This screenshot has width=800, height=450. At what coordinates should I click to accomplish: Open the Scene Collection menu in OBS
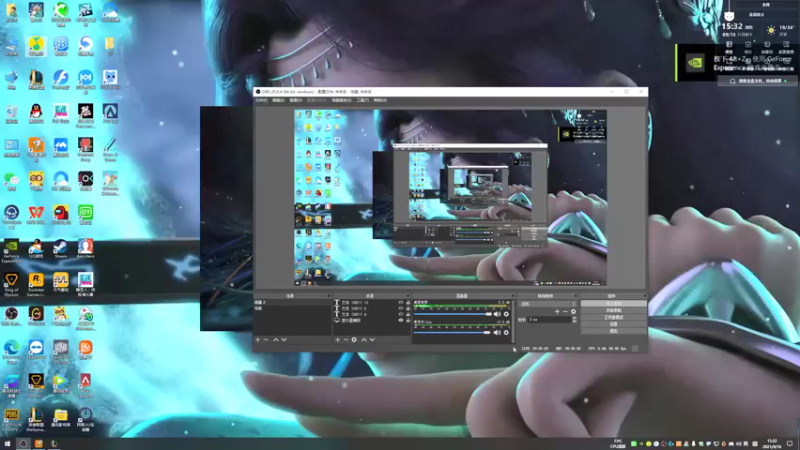pos(341,101)
